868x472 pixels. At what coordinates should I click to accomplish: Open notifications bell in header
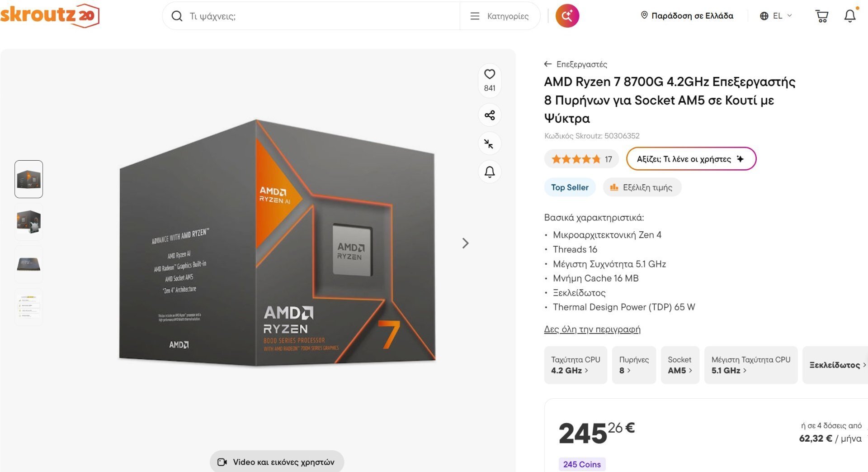click(850, 16)
